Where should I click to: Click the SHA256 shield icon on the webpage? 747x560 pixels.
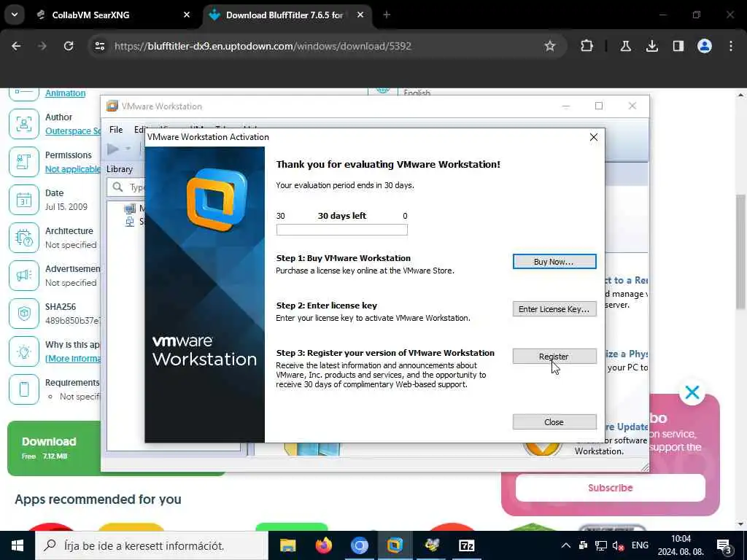[x=24, y=314]
